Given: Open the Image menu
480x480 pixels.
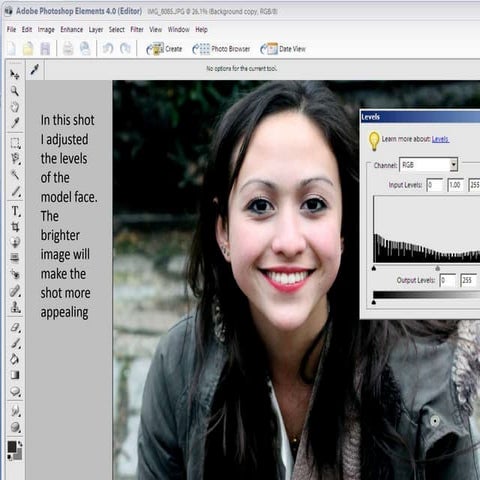Looking at the screenshot, I should 46,30.
